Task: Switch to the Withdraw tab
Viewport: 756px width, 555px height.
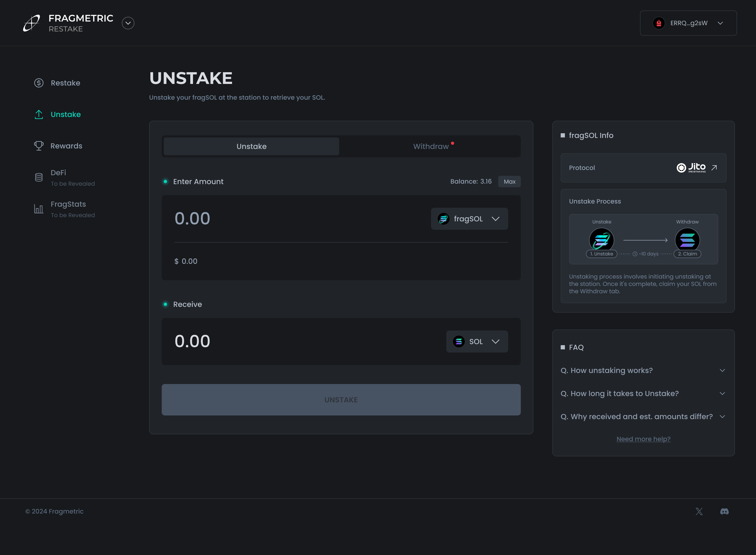Action: [430, 146]
